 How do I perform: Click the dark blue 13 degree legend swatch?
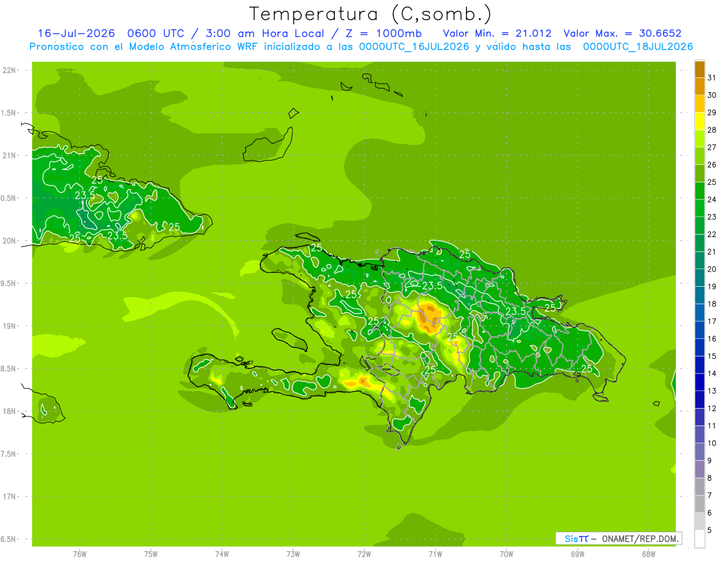pyautogui.click(x=699, y=383)
